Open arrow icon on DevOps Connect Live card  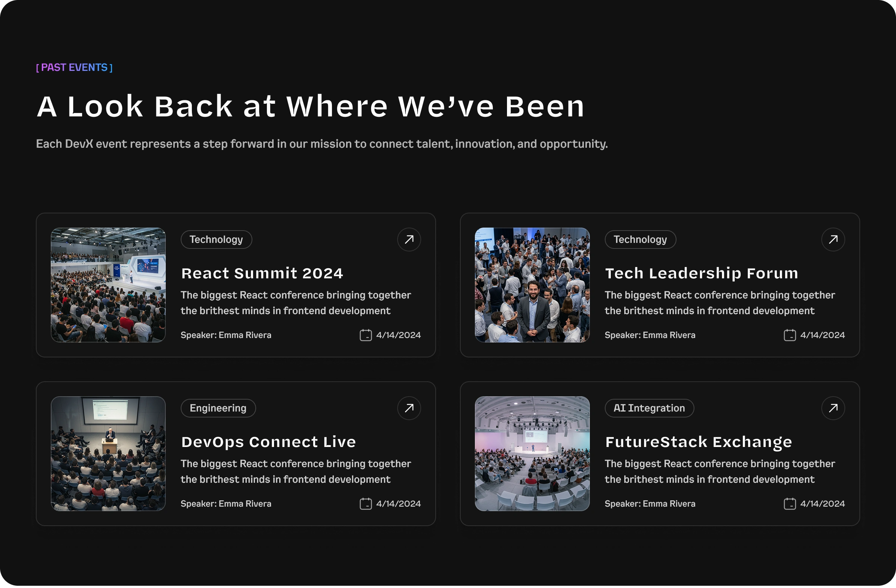coord(409,408)
